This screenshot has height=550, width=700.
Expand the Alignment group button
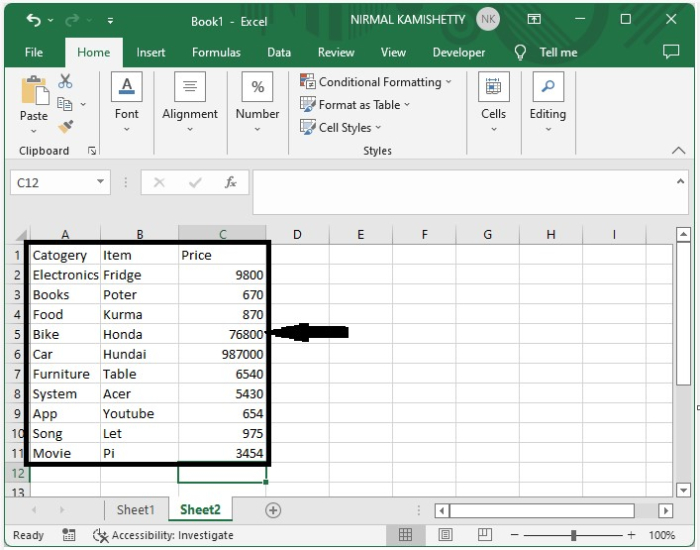pos(190,103)
